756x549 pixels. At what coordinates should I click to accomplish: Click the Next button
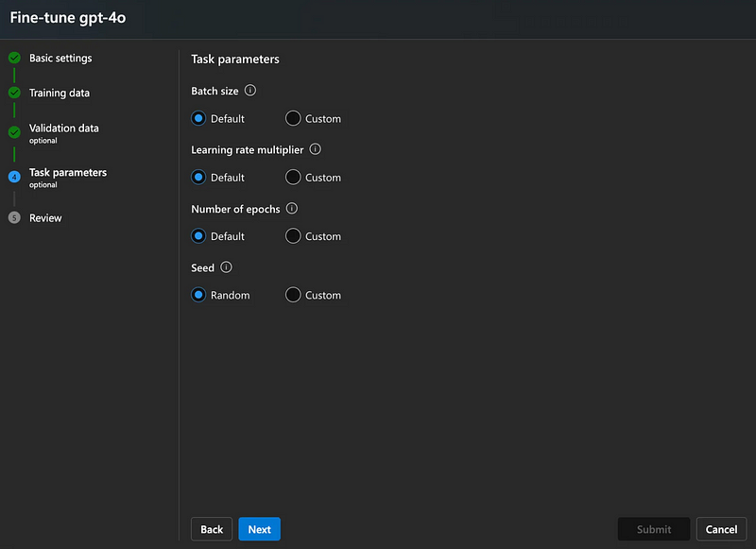pyautogui.click(x=259, y=529)
